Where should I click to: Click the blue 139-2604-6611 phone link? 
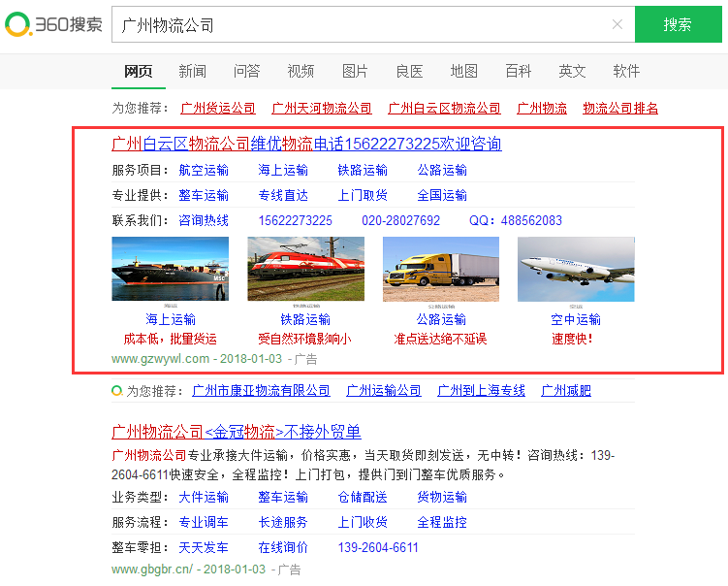pyautogui.click(x=378, y=547)
